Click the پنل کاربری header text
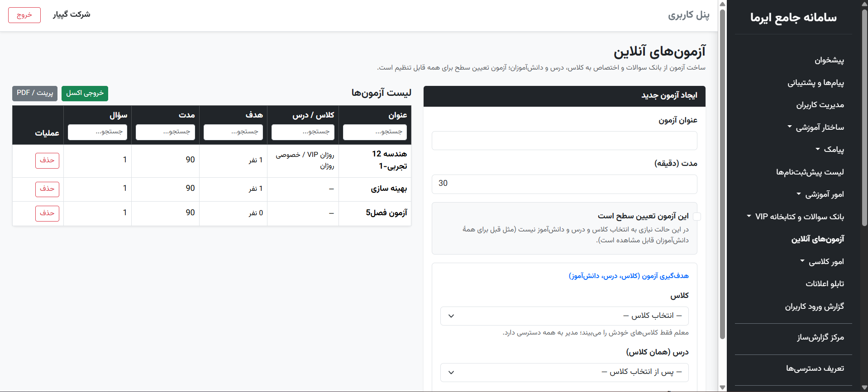 pyautogui.click(x=689, y=15)
